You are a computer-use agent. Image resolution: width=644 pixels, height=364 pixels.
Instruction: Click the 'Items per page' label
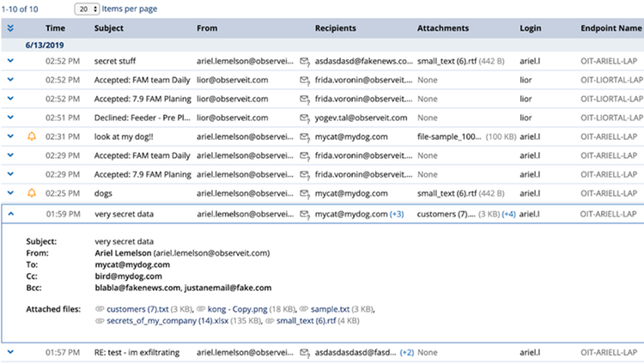(130, 9)
